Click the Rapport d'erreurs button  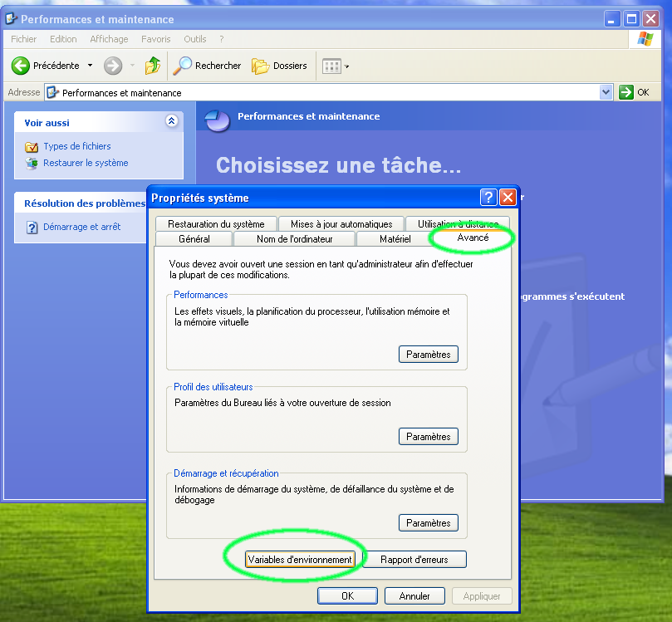(414, 560)
